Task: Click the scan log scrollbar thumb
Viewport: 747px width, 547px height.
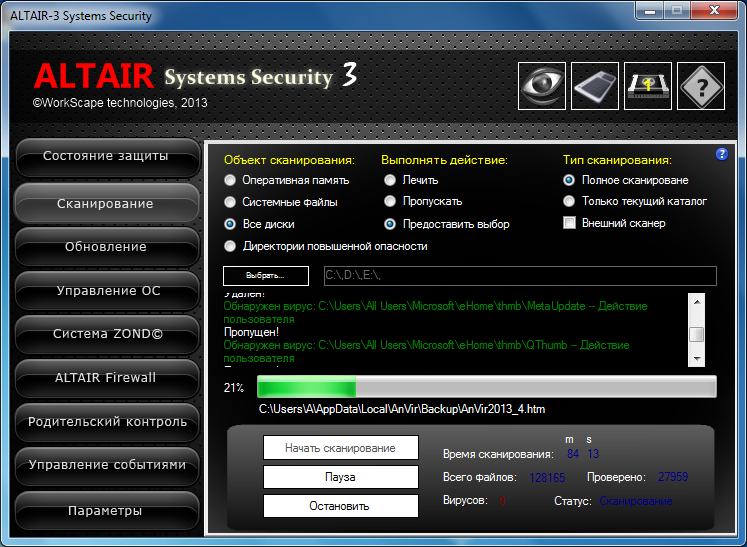Action: coord(697,334)
